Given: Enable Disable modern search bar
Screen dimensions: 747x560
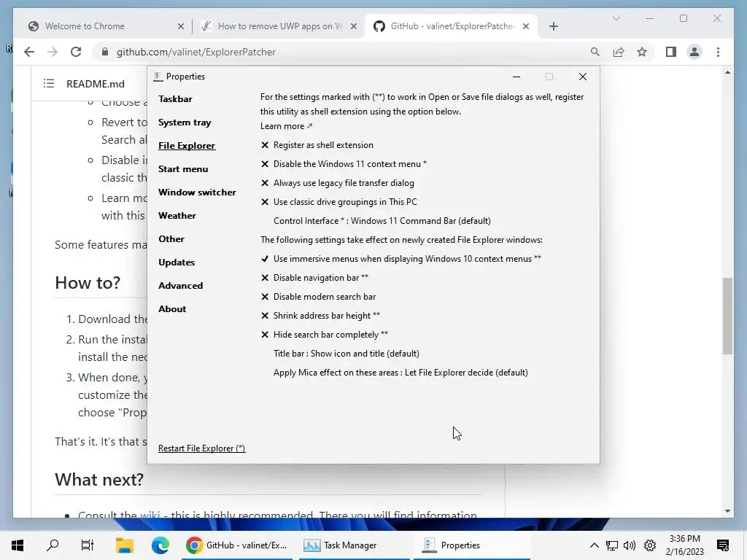Looking at the screenshot, I should click(x=318, y=297).
